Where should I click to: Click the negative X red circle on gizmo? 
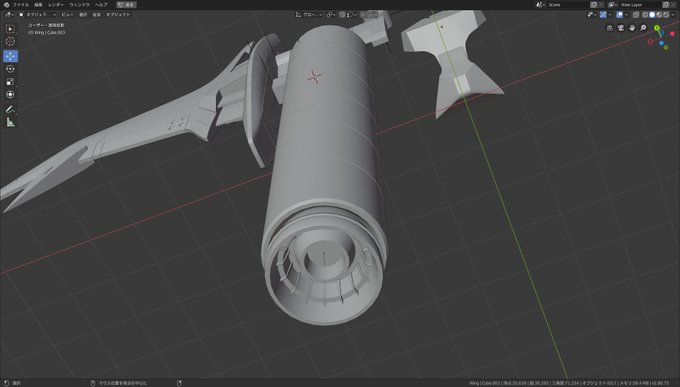click(x=651, y=42)
